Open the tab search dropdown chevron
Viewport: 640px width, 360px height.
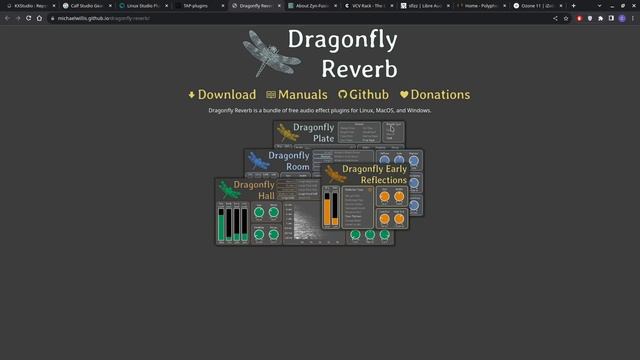pyautogui.click(x=599, y=6)
